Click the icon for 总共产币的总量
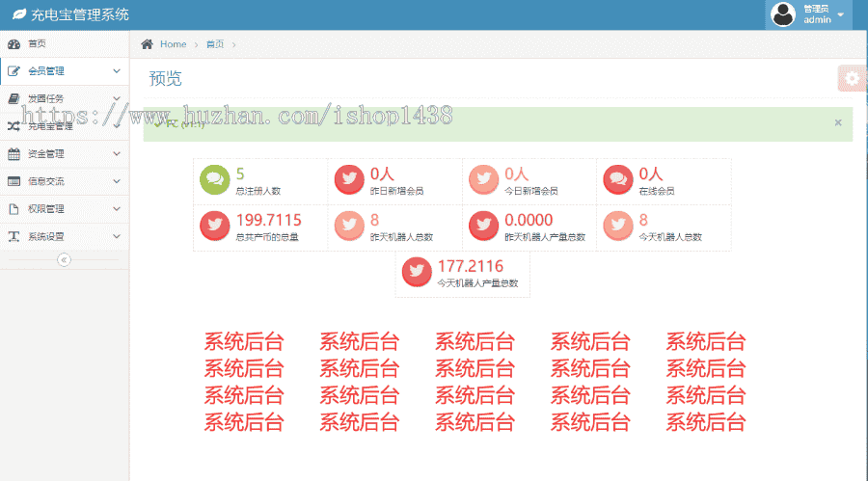Image resolution: width=868 pixels, height=481 pixels. pyautogui.click(x=215, y=226)
